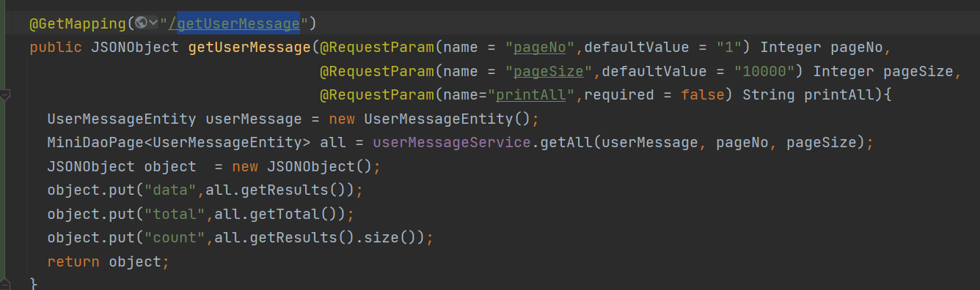980x290 pixels.
Task: Click the getUserMessage method name in the signature
Action: tap(249, 48)
